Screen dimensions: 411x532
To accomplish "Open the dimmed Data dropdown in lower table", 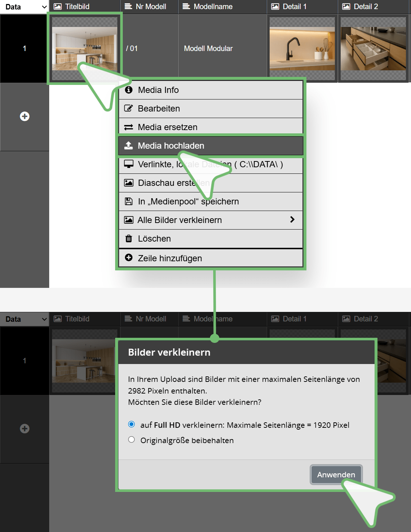I will tap(24, 319).
